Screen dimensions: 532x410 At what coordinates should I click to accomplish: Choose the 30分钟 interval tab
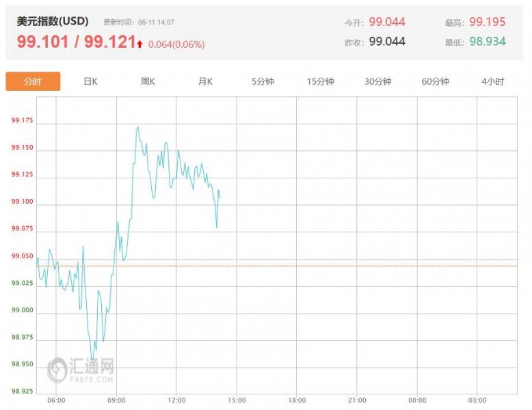(377, 81)
